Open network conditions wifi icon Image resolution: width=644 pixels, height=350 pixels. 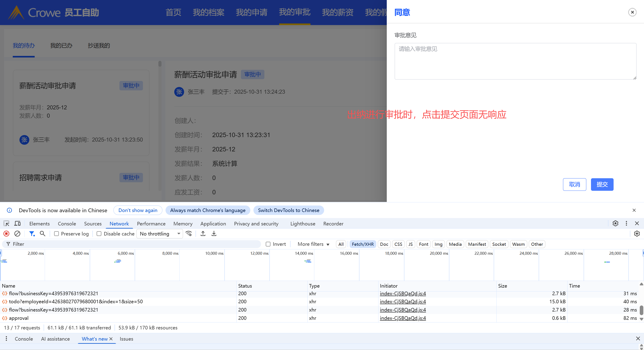[189, 233]
